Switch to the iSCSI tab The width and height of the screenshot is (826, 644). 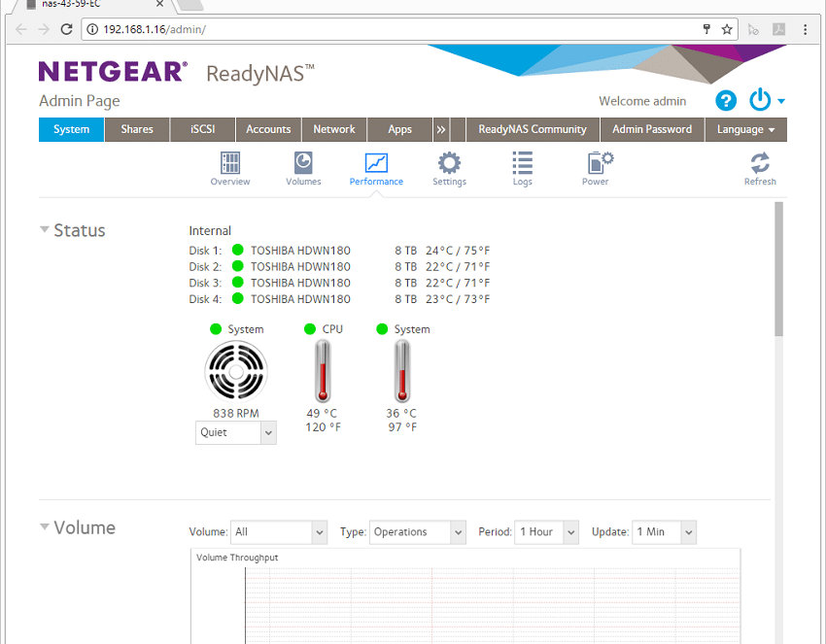[x=203, y=129]
